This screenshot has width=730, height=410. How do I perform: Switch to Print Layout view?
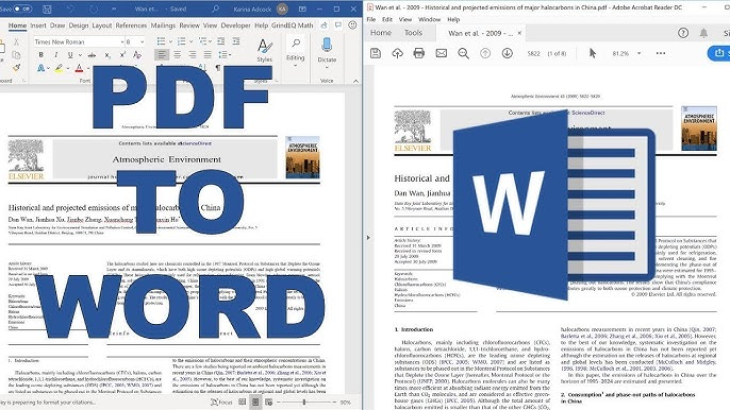click(x=255, y=402)
